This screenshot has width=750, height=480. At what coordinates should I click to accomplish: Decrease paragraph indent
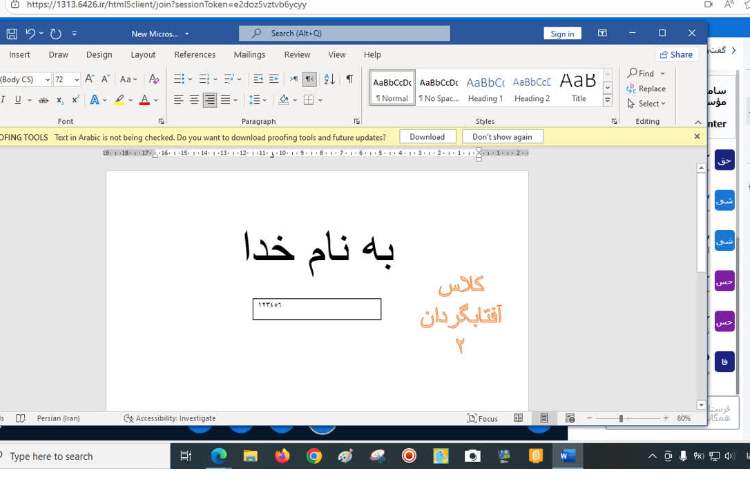tap(258, 79)
